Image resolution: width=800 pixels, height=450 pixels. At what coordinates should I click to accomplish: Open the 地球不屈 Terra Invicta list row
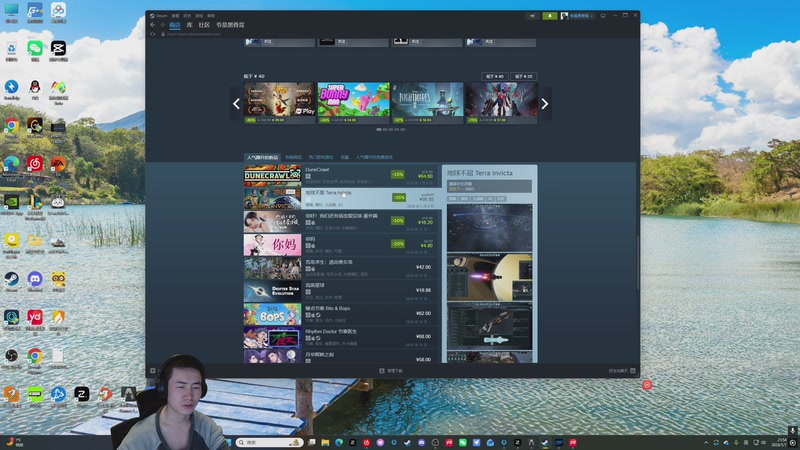tap(341, 198)
